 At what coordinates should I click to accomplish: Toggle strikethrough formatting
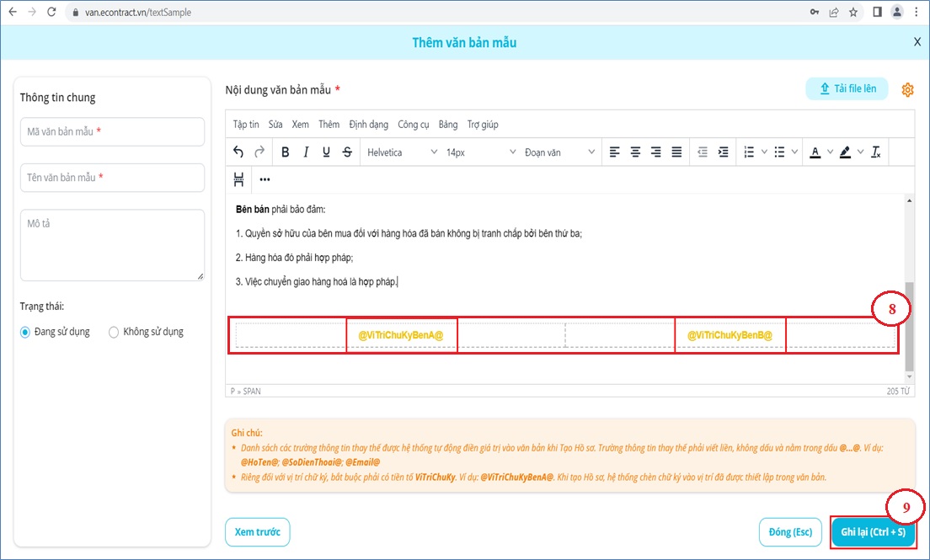pos(347,152)
